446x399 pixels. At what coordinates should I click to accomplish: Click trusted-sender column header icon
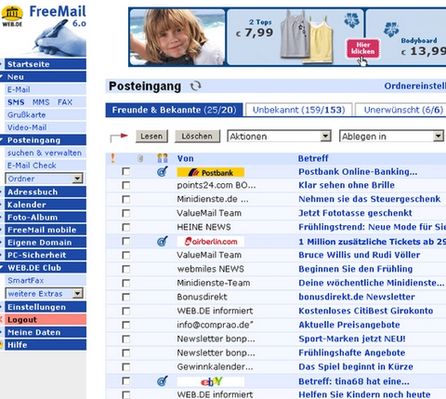tap(162, 158)
